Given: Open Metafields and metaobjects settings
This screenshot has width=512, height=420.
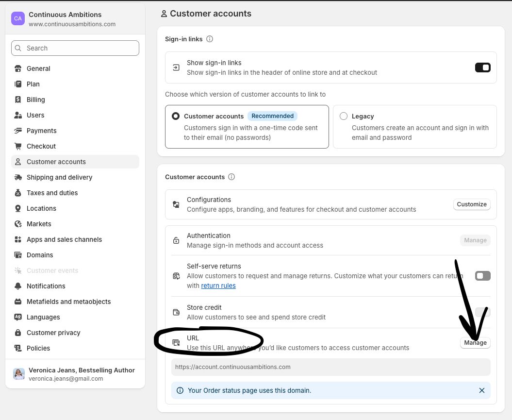Looking at the screenshot, I should (68, 302).
